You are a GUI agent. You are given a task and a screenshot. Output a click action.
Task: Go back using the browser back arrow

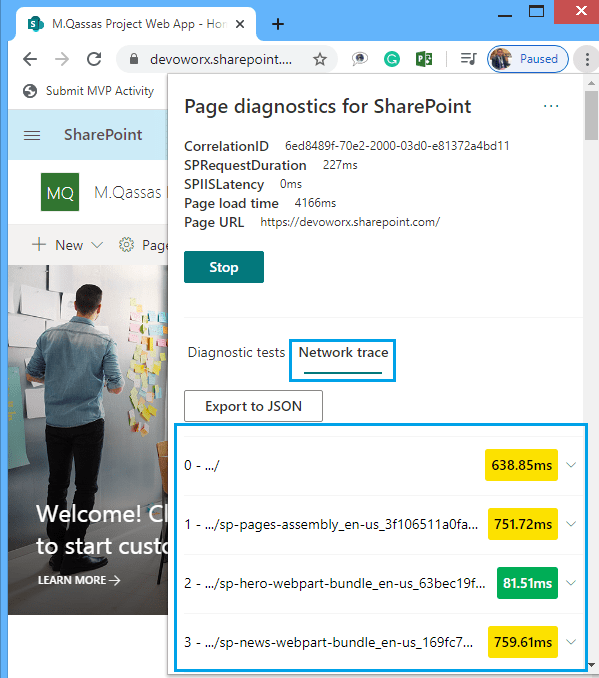pyautogui.click(x=30, y=59)
